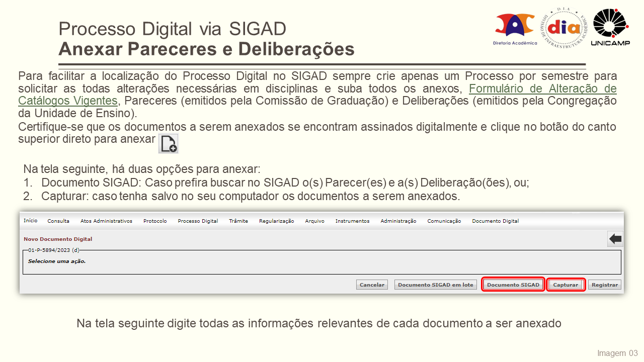Open the Arquivo menu
Image resolution: width=644 pixels, height=362 pixels.
point(314,221)
